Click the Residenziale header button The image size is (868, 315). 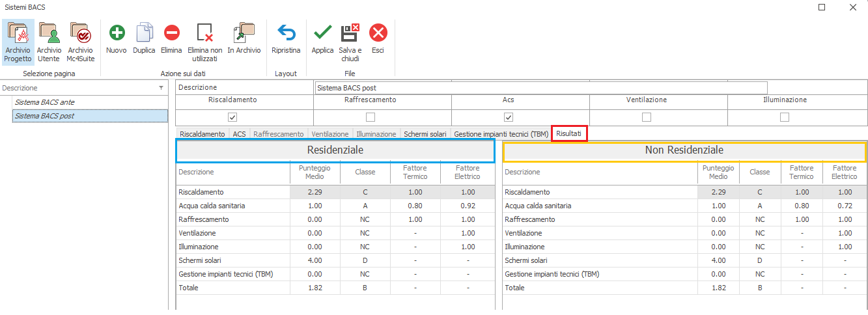pyautogui.click(x=335, y=150)
